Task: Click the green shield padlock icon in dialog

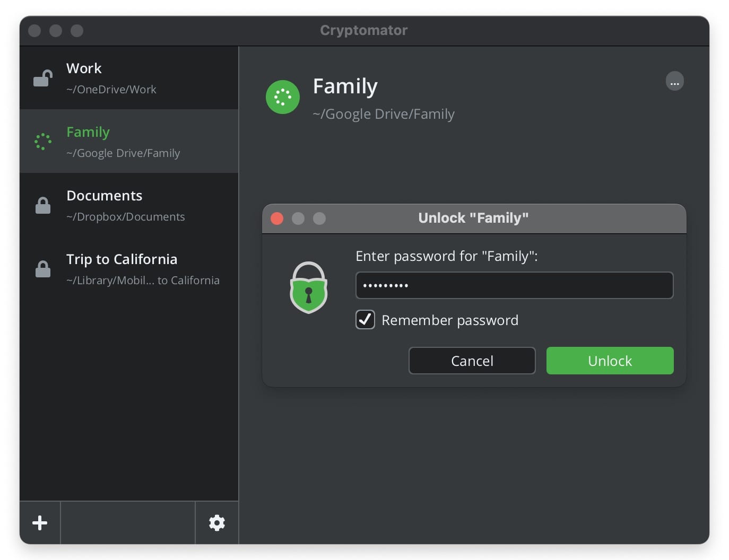Action: [x=308, y=287]
